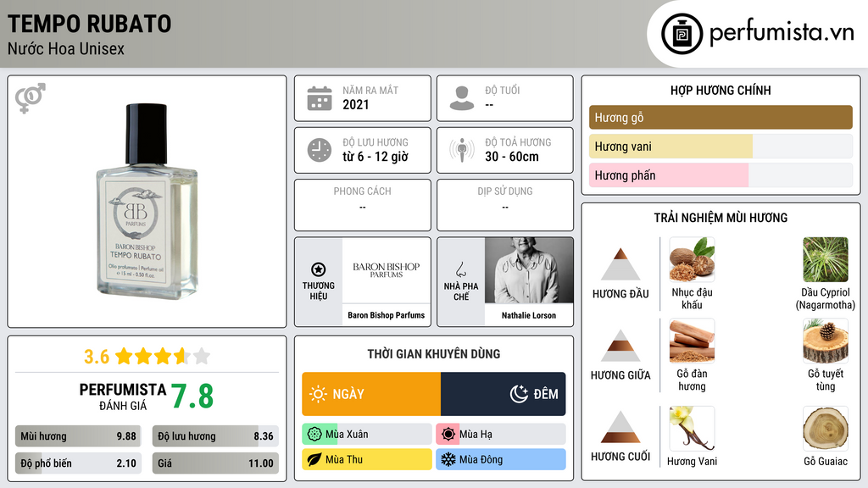Click the moon icon in Đêm bar

pyautogui.click(x=519, y=394)
